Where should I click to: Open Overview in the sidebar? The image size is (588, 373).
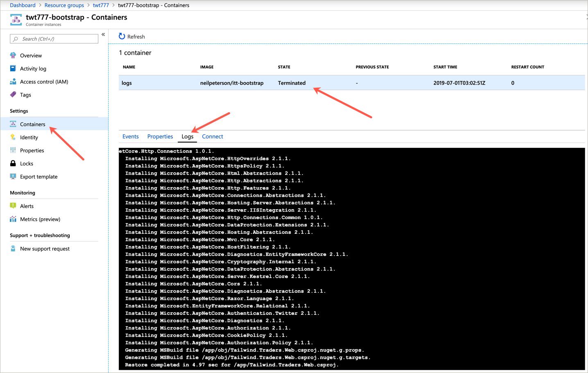tap(31, 56)
